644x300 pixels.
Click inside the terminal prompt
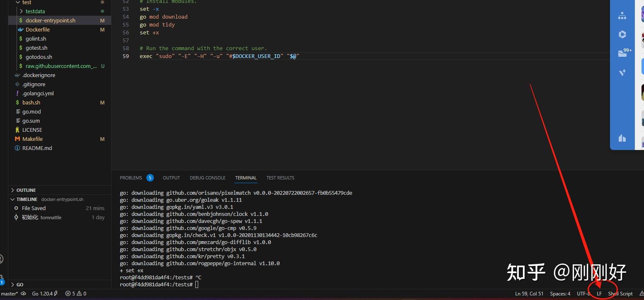[197, 284]
